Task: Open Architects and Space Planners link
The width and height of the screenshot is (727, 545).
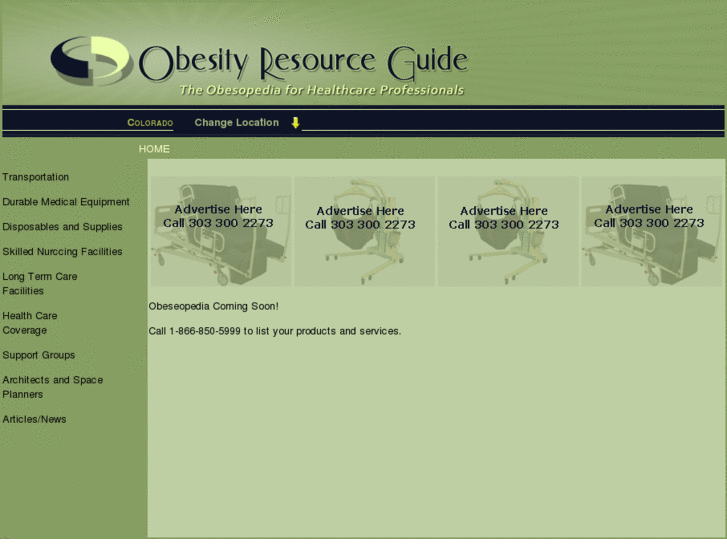Action: tap(52, 387)
